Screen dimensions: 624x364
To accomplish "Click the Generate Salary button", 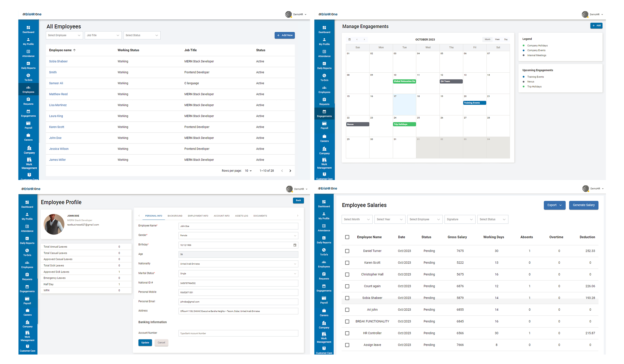I will pyautogui.click(x=584, y=205).
